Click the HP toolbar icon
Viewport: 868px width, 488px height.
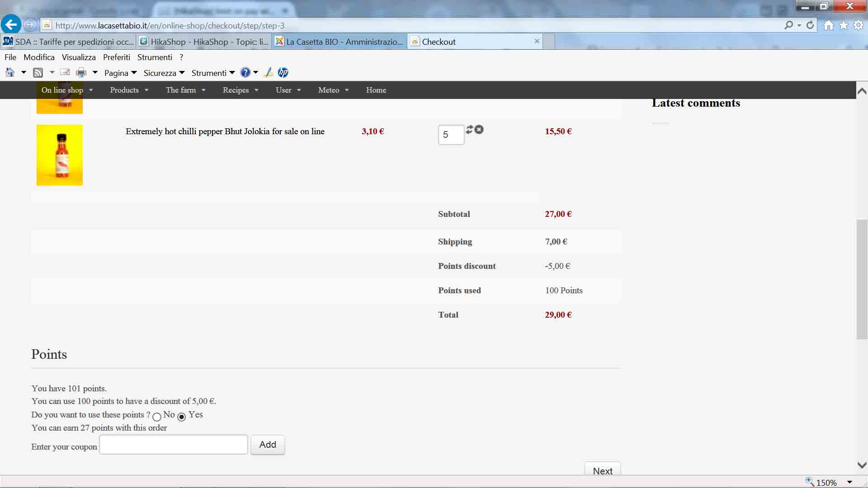click(x=283, y=73)
